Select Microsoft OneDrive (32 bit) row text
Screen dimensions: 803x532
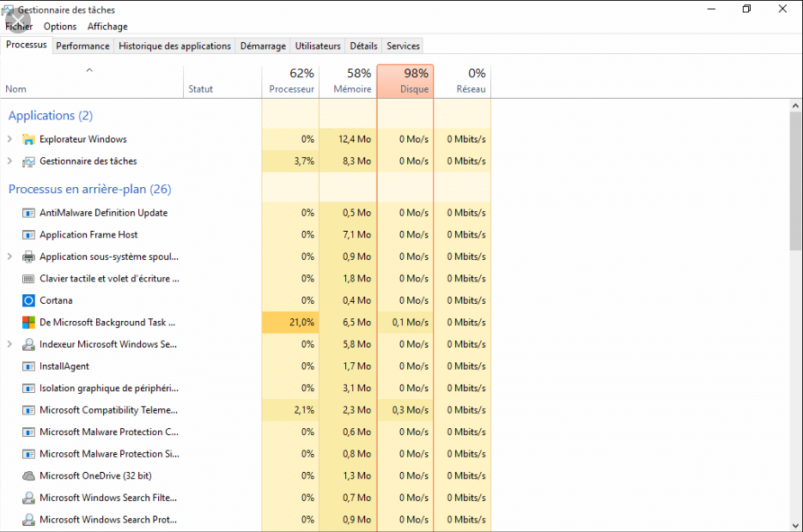pos(95,475)
